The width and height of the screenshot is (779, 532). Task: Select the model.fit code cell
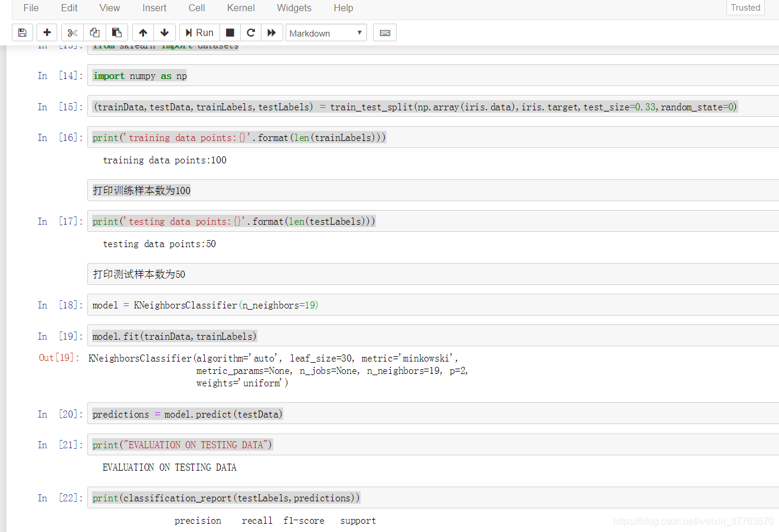433,336
